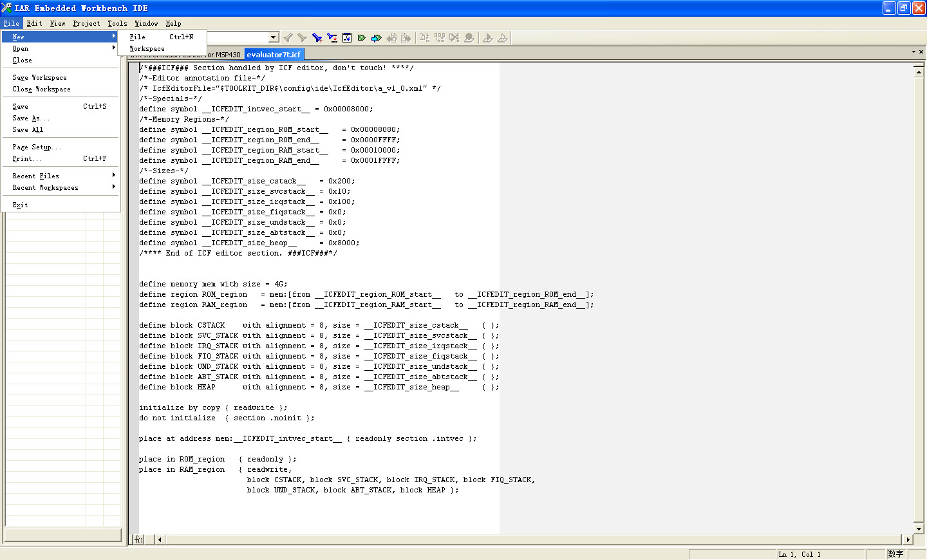Expand the New submenu
The image size is (927, 560).
pos(61,37)
